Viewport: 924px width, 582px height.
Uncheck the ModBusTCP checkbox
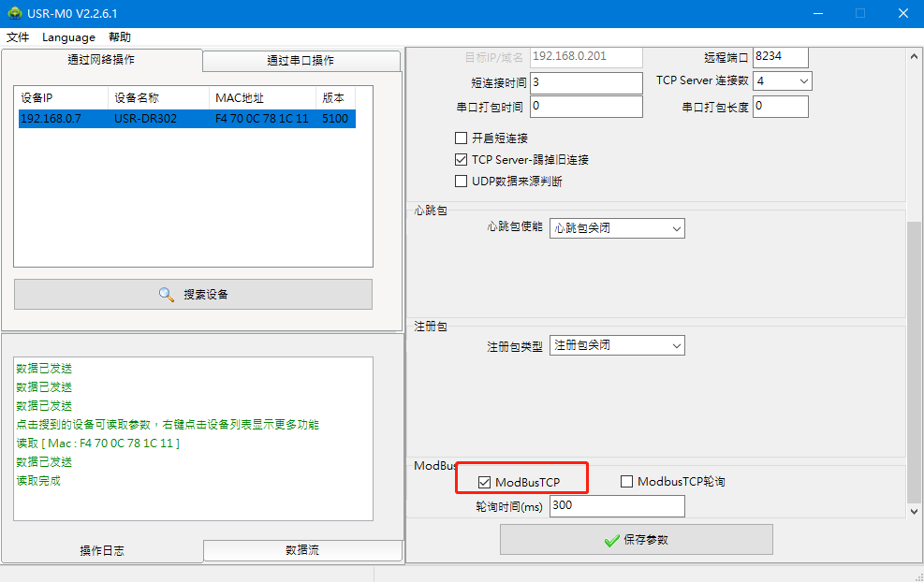click(484, 483)
